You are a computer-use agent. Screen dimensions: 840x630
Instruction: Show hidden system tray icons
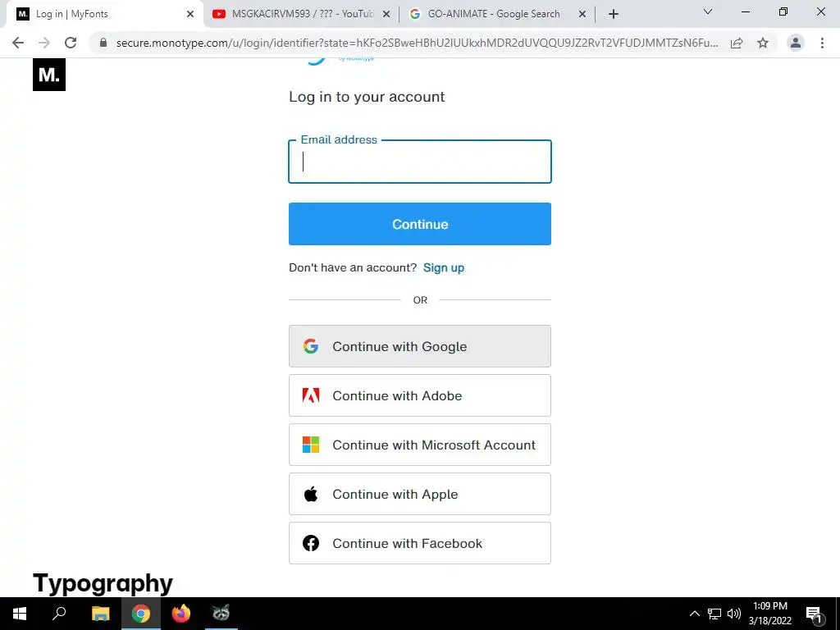[694, 614]
